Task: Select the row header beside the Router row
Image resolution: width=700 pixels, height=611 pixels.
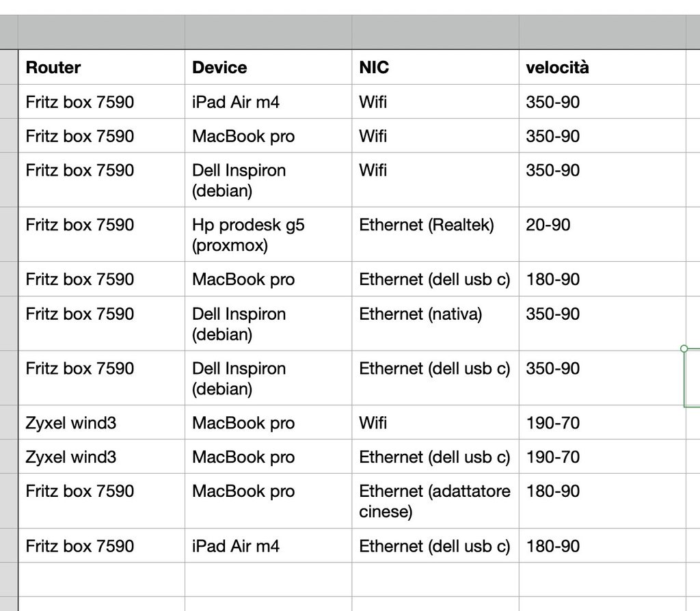Action: click(9, 68)
